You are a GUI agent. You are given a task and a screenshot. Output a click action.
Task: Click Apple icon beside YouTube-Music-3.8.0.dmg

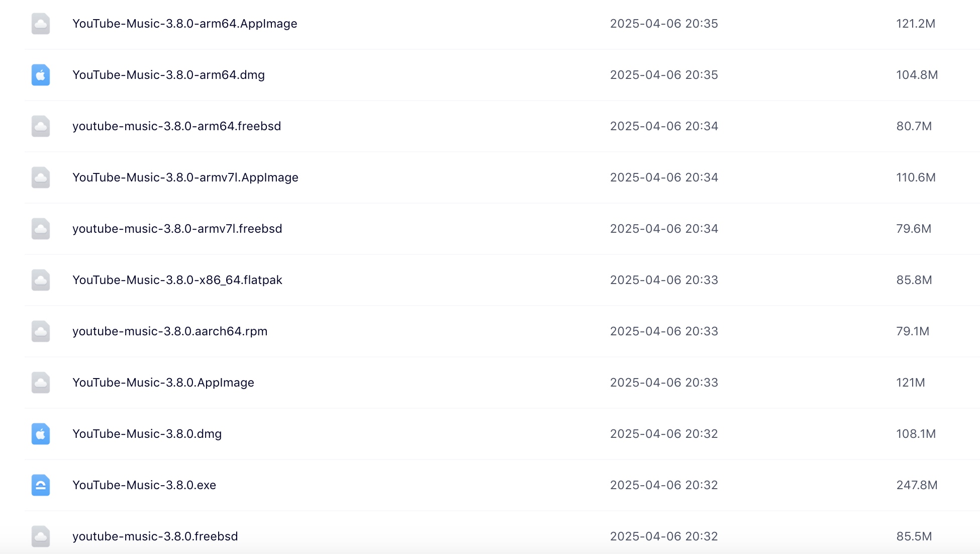[x=41, y=434]
